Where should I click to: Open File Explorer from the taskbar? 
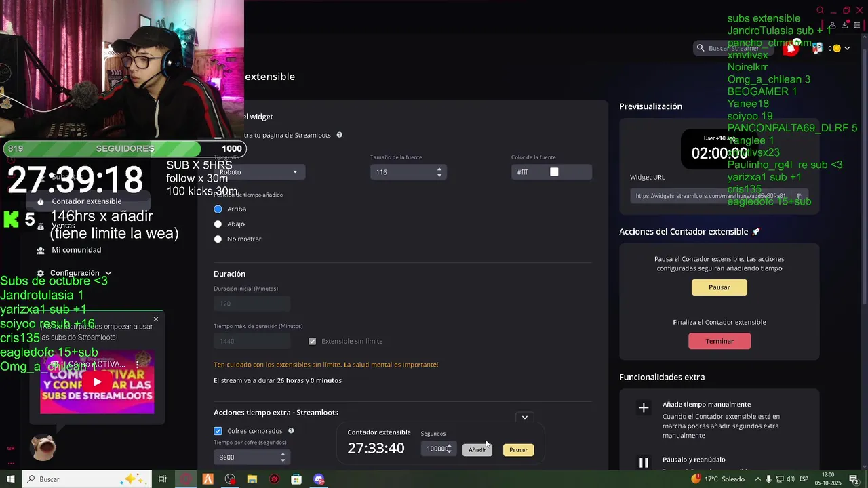[x=252, y=479]
